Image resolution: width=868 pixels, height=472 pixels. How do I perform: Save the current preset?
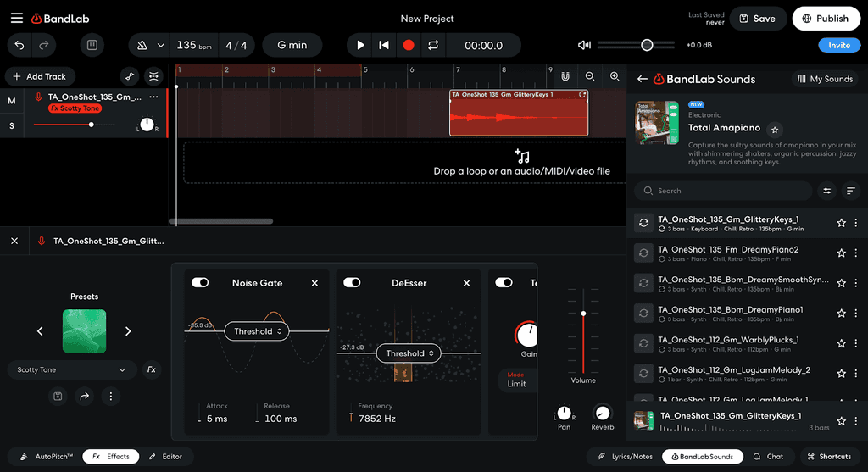[x=58, y=397]
